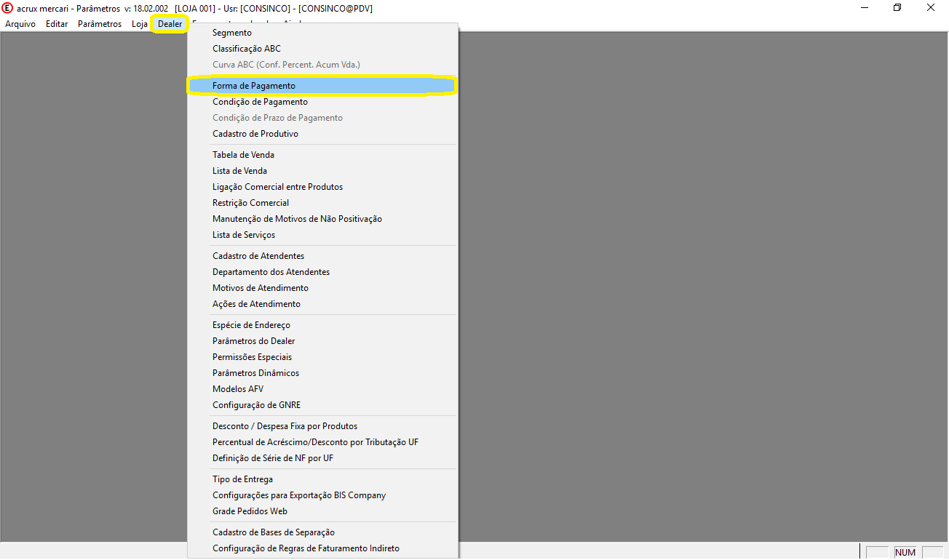Minimize the acrux mercari window

point(864,8)
